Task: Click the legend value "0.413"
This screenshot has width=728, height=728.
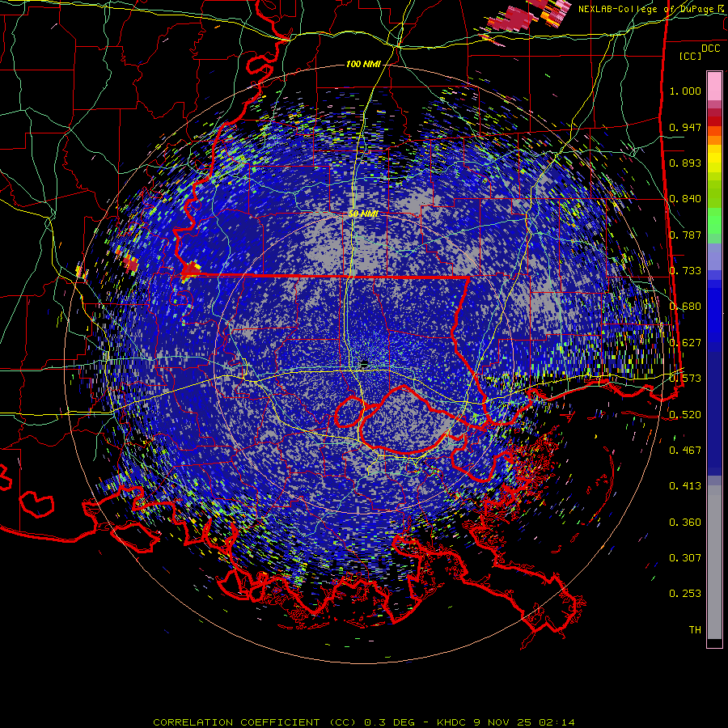Action: pyautogui.click(x=685, y=486)
